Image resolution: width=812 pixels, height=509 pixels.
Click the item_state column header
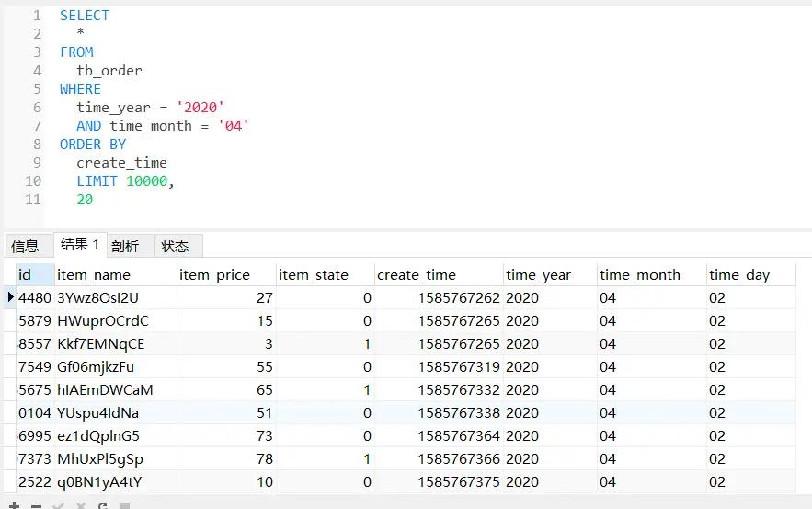click(326, 274)
